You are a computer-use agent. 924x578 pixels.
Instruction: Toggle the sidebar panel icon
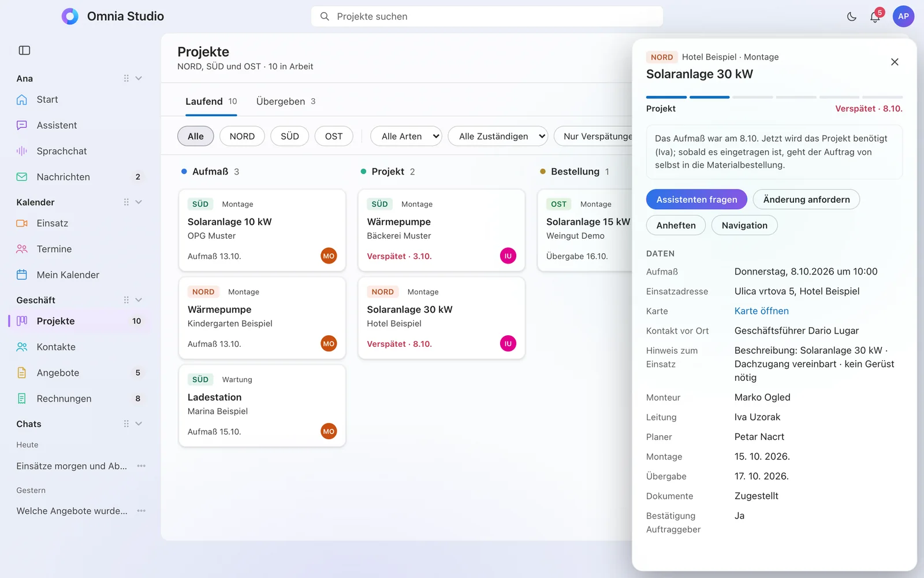coord(24,50)
